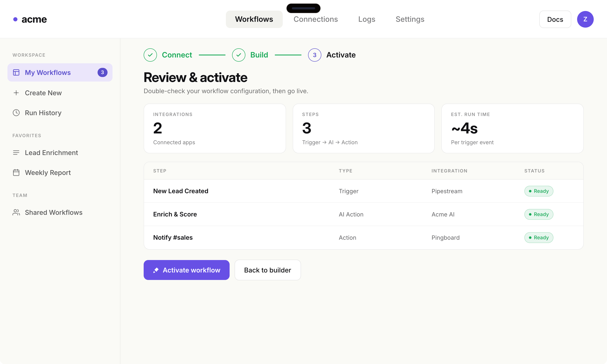Screen dimensions: 607x364
Task: Click the Est. Run Time summary card
Action: [512, 128]
